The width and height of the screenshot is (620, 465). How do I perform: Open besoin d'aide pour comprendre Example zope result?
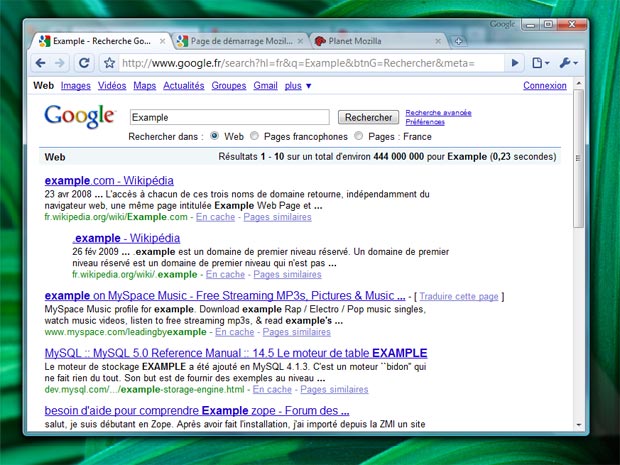coord(197,411)
